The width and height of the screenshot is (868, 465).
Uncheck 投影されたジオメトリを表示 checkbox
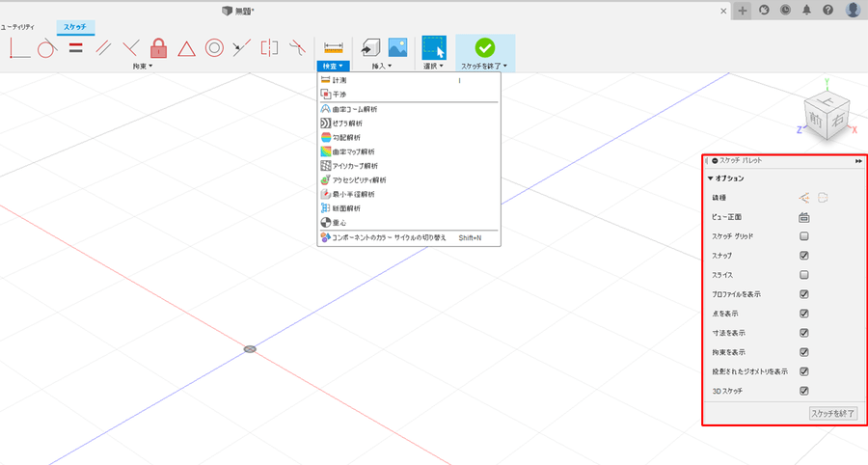[804, 372]
